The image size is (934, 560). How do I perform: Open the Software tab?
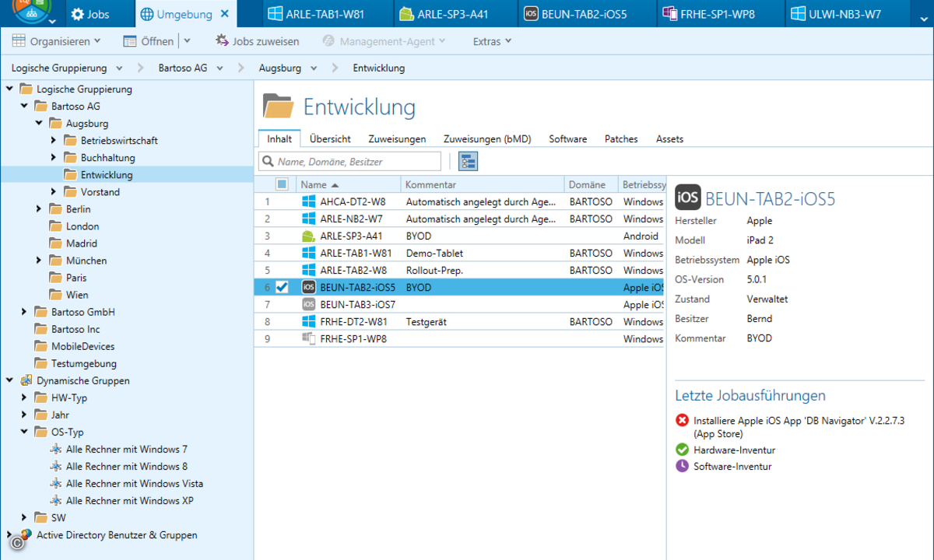pos(567,138)
